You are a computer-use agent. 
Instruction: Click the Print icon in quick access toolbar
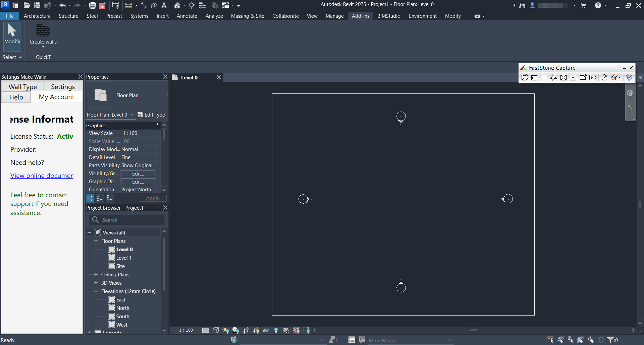coord(93,5)
